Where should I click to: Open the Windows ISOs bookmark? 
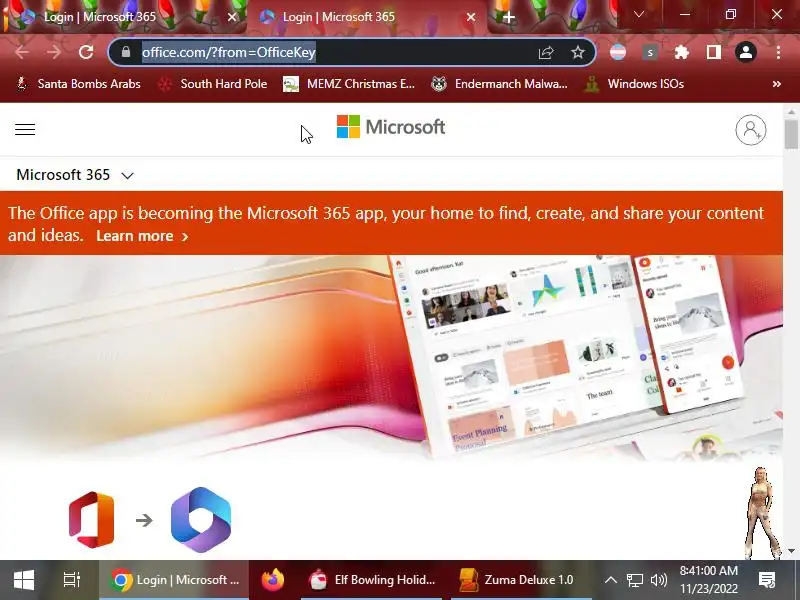634,84
